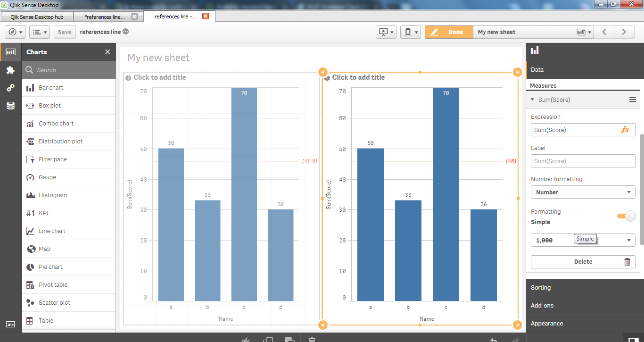Close the Charts panel
The width and height of the screenshot is (644, 342).
click(x=107, y=52)
